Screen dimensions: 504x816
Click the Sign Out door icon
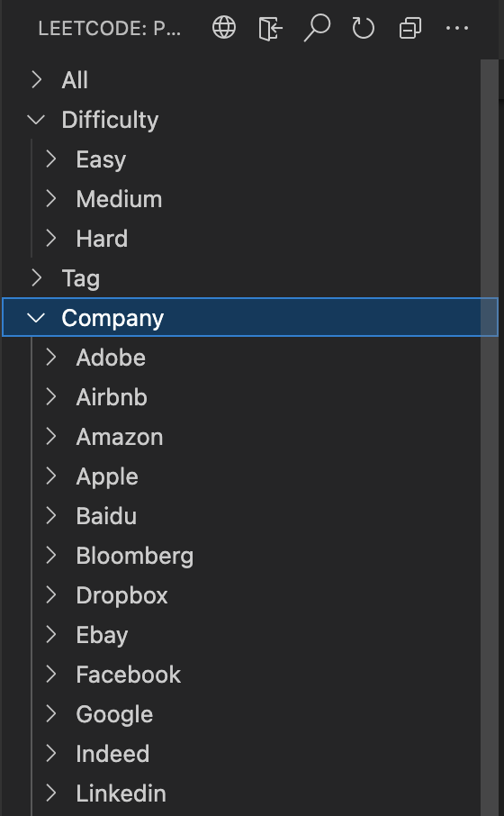pos(271,28)
